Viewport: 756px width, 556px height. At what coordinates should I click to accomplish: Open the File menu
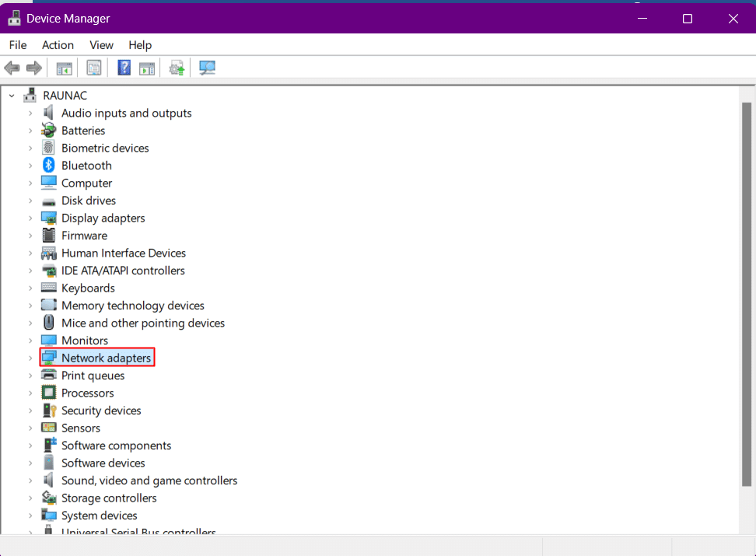coord(17,45)
